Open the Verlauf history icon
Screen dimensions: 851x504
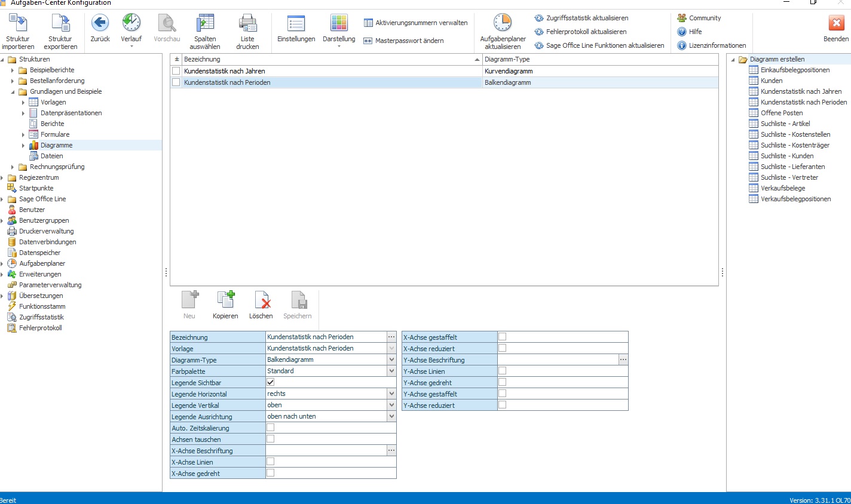(131, 23)
